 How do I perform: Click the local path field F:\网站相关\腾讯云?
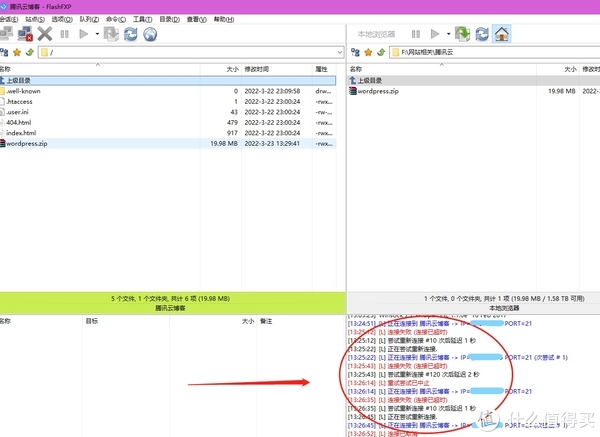point(494,52)
